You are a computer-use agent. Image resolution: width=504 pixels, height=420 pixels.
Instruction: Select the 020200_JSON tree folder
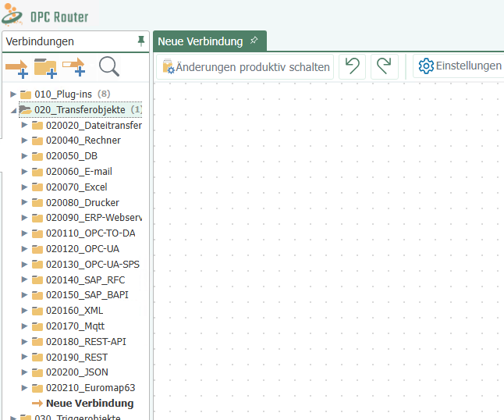pyautogui.click(x=76, y=373)
